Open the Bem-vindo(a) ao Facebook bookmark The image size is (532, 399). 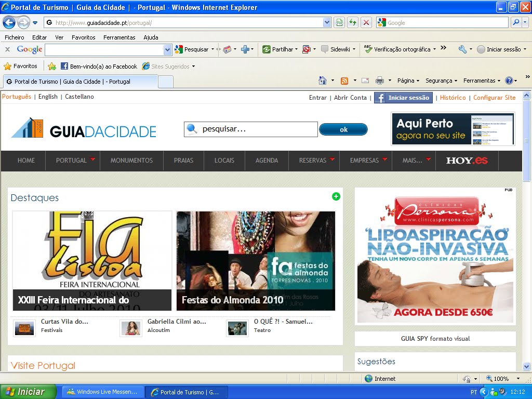point(99,66)
